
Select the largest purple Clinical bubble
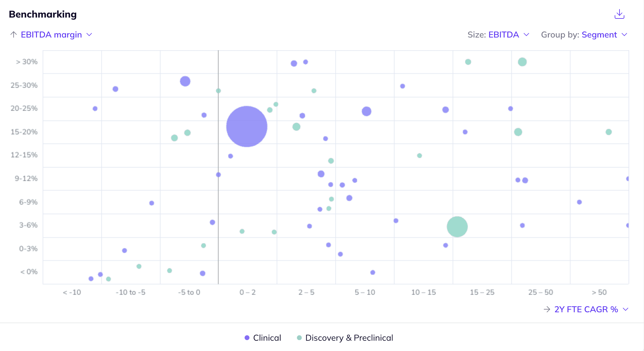[247, 126]
